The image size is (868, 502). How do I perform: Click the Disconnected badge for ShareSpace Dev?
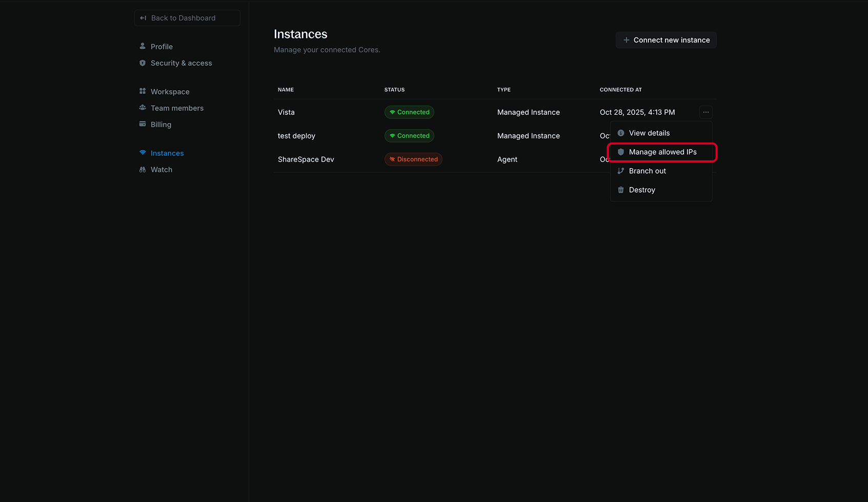[x=413, y=159]
